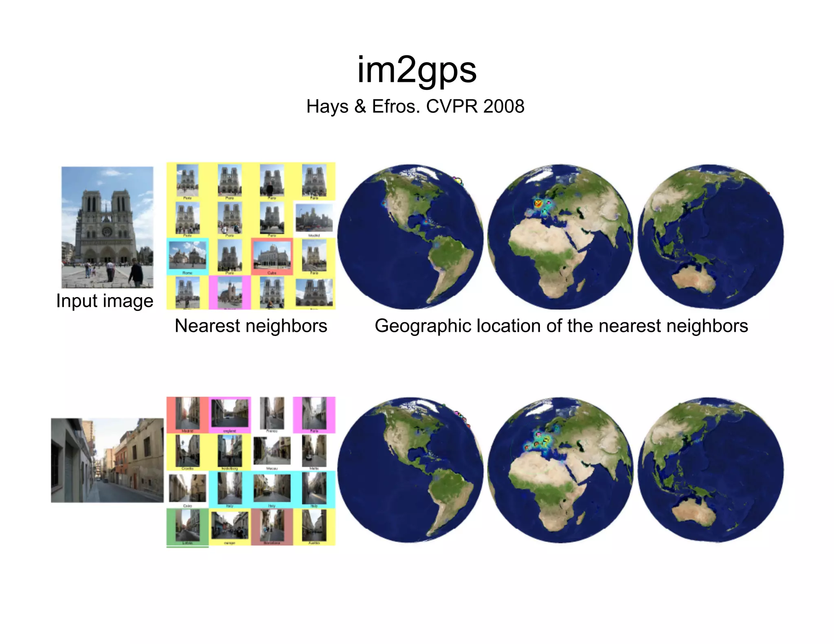
Task: Click the "Input image" caption
Action: 105,301
